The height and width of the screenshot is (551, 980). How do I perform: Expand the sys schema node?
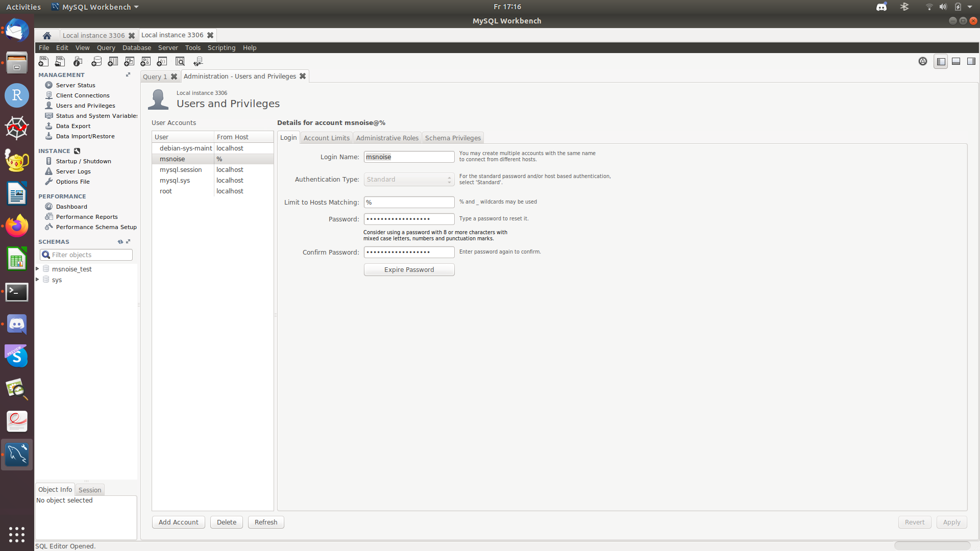tap(38, 280)
